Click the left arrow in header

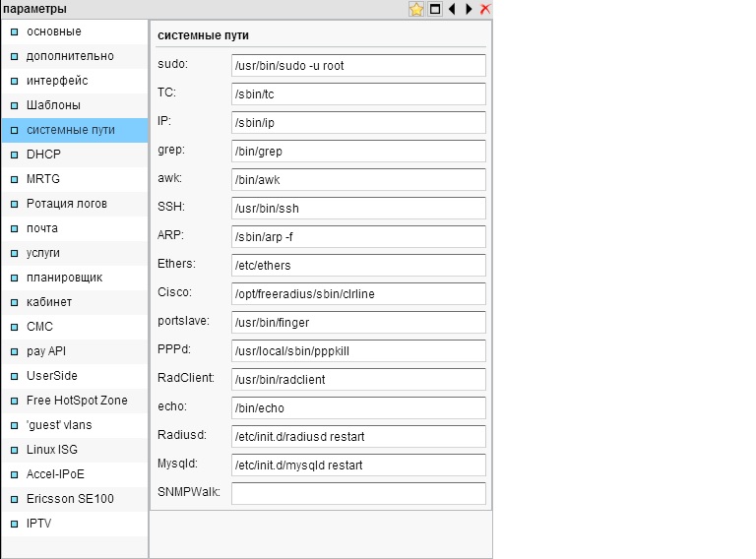tap(452, 9)
